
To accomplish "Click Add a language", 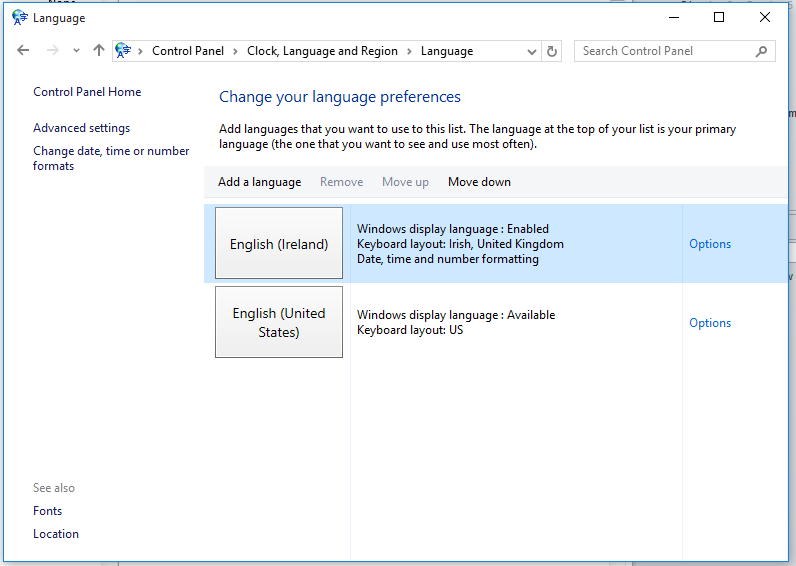I will point(259,182).
